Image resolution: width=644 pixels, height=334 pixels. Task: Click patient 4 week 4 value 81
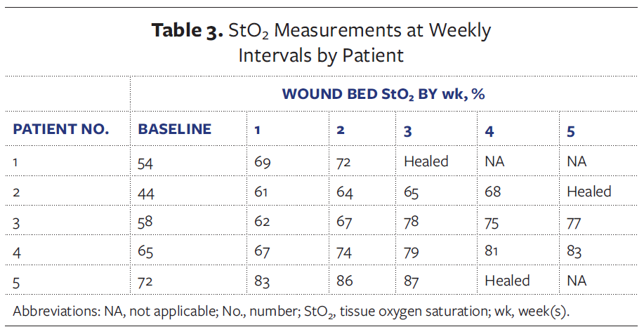493,250
